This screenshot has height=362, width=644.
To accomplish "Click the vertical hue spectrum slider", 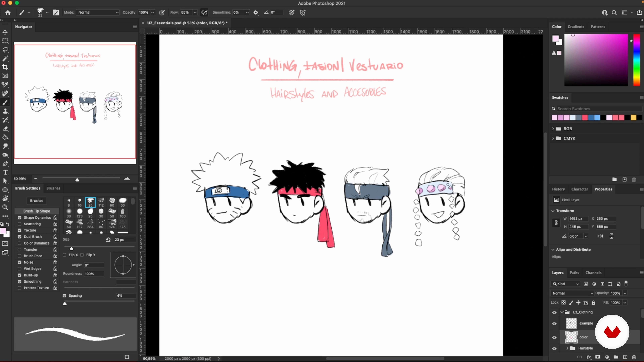I will [x=636, y=60].
